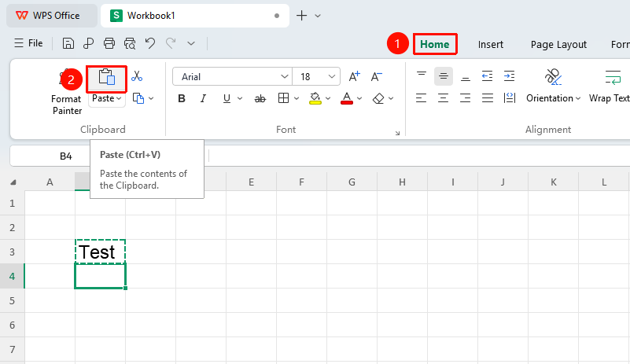Image resolution: width=630 pixels, height=364 pixels.
Task: Center text horizontally
Action: [x=443, y=98]
